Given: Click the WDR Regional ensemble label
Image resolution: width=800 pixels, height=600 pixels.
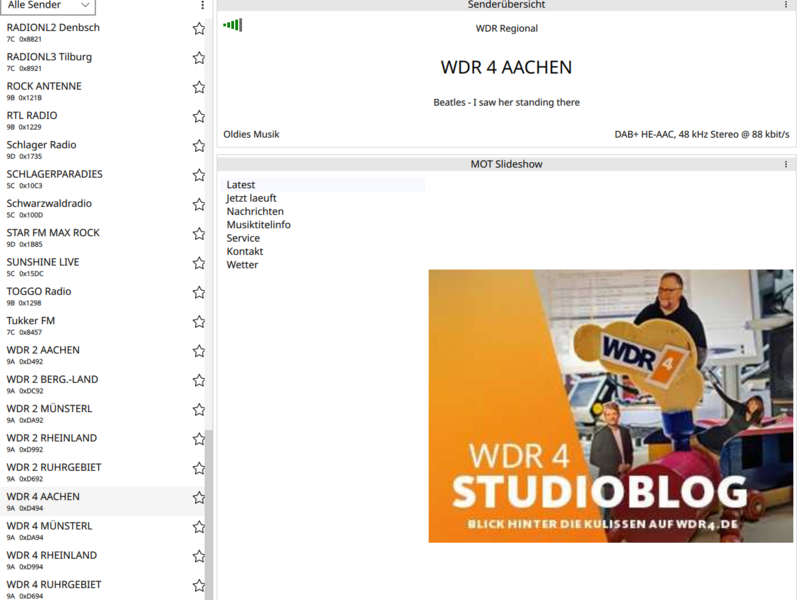Looking at the screenshot, I should [507, 29].
